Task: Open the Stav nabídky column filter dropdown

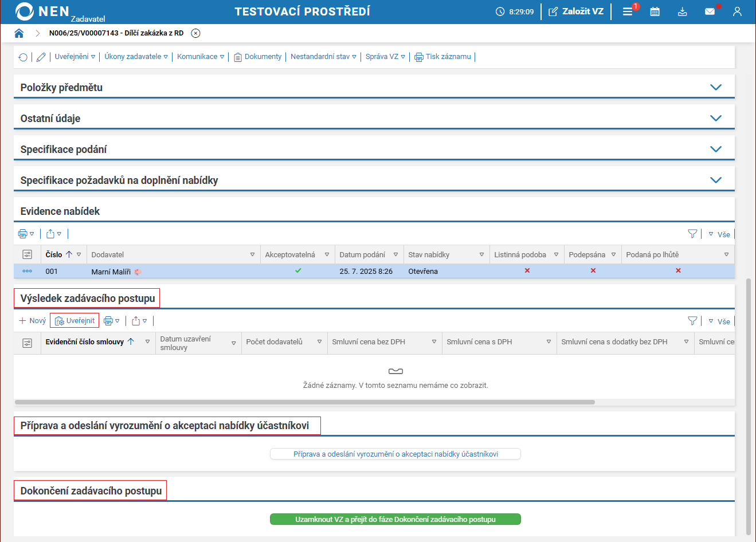Action: pyautogui.click(x=481, y=254)
